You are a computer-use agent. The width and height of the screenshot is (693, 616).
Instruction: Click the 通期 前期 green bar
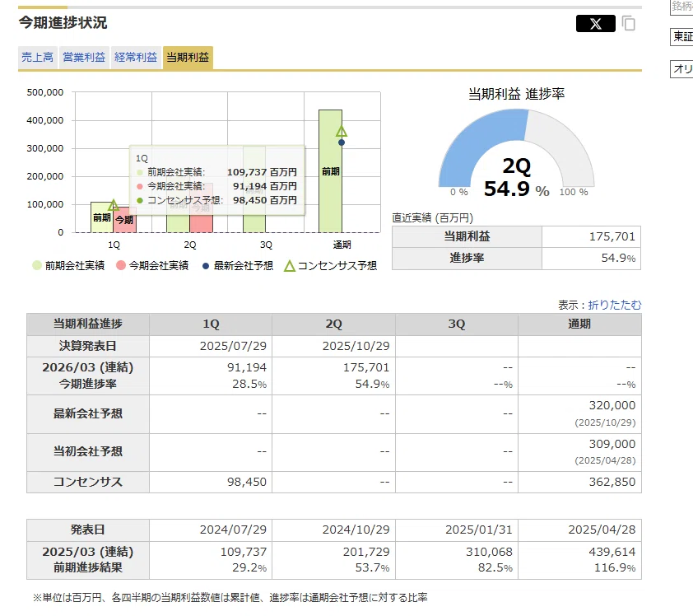tap(330, 171)
